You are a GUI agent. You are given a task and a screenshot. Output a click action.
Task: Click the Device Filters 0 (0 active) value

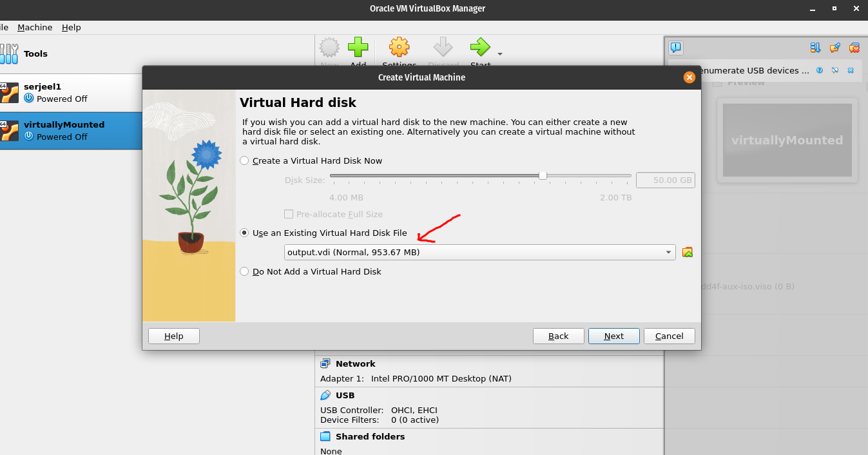415,420
